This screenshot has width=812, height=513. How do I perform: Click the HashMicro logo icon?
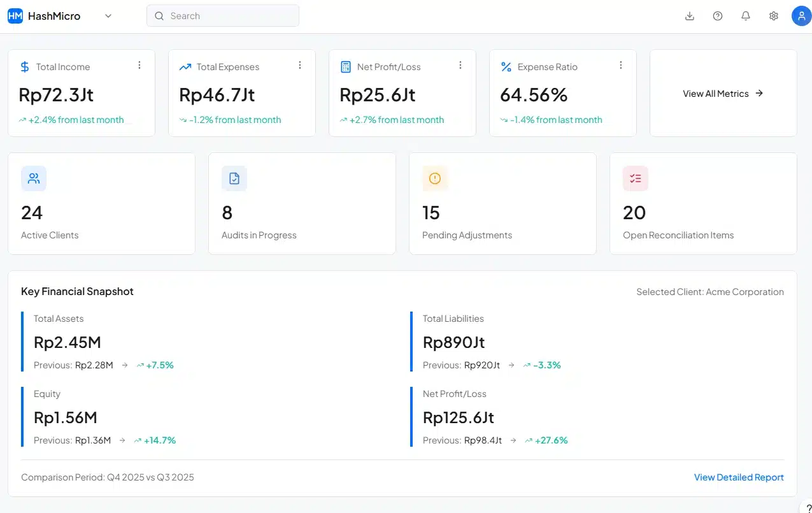click(15, 16)
